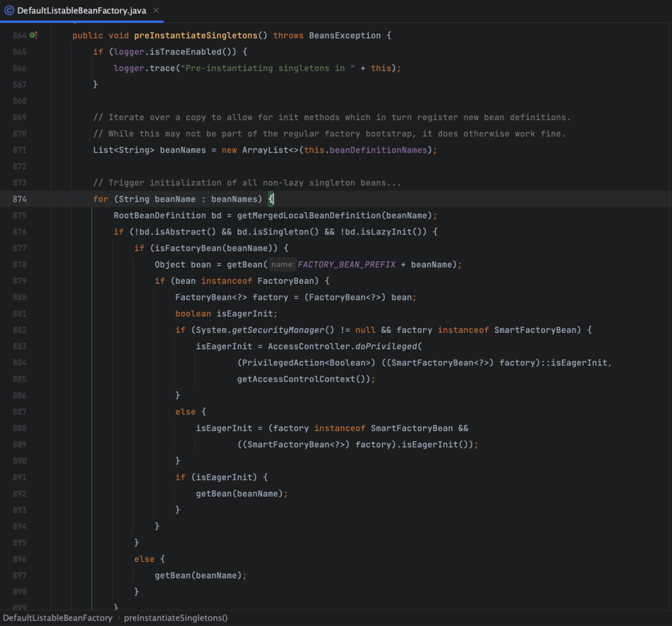Click the breadcrumb chevron separator
This screenshot has width=672, height=626.
point(118,618)
